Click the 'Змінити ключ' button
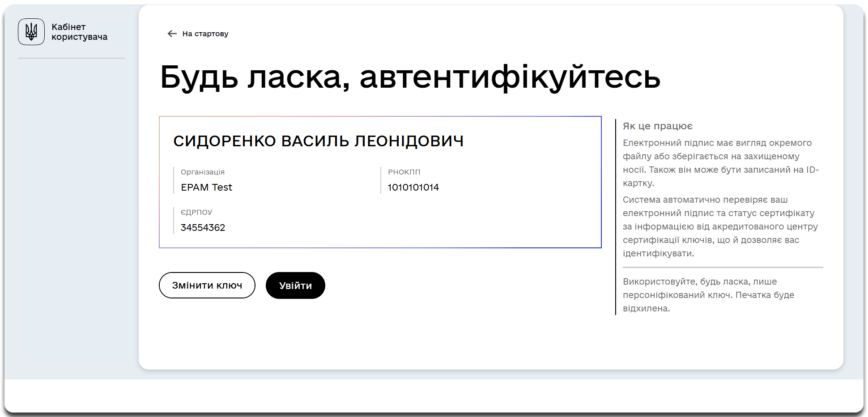 click(x=207, y=285)
